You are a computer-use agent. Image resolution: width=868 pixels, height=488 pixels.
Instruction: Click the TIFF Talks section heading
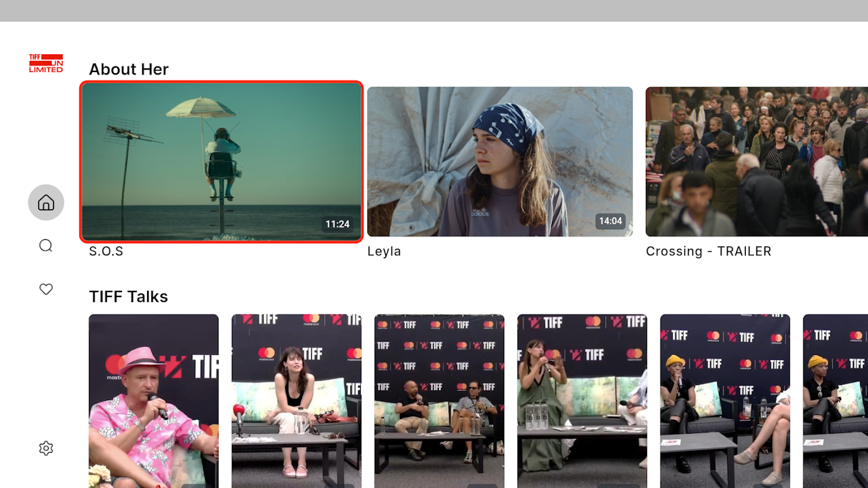coord(128,297)
